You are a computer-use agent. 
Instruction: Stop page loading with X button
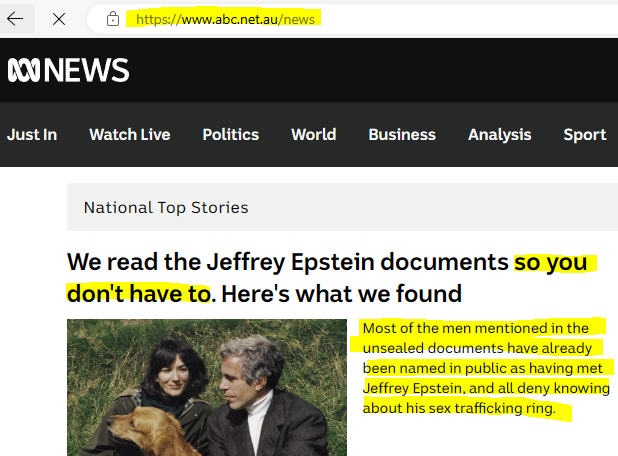(x=59, y=19)
